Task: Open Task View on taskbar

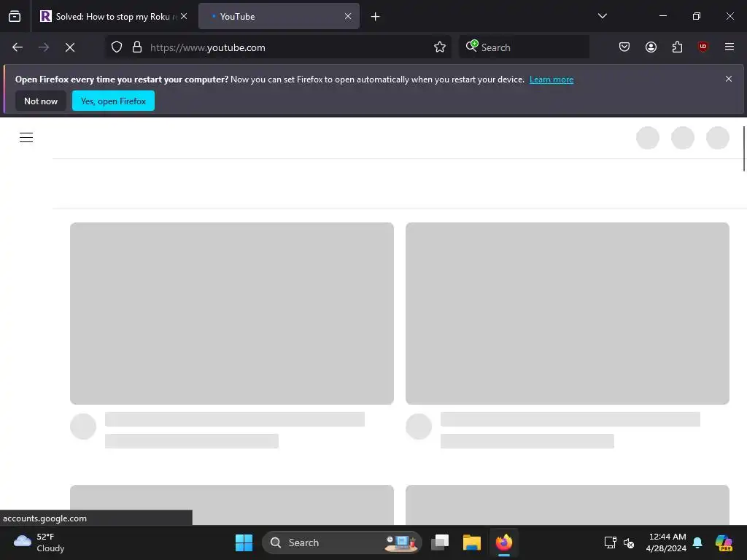Action: point(440,542)
